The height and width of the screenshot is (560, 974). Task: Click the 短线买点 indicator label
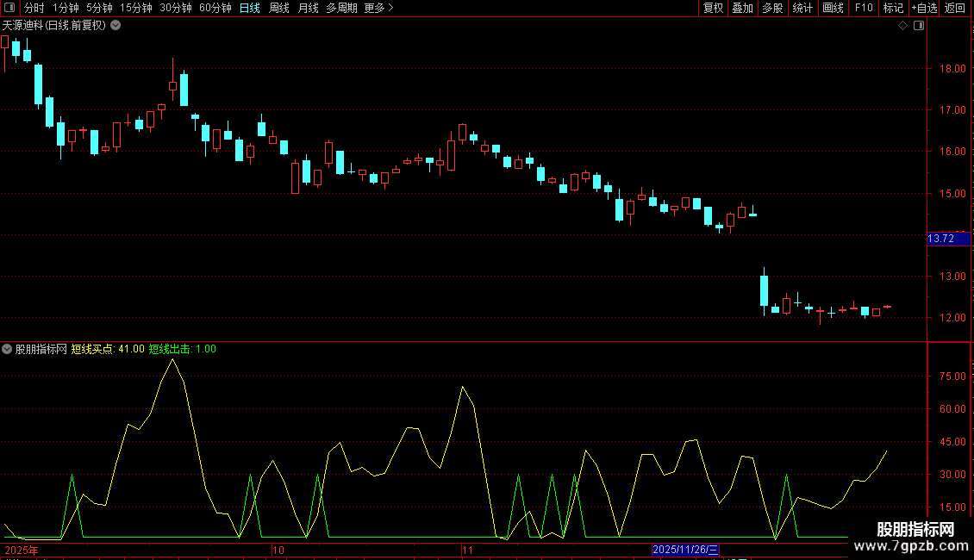point(92,349)
